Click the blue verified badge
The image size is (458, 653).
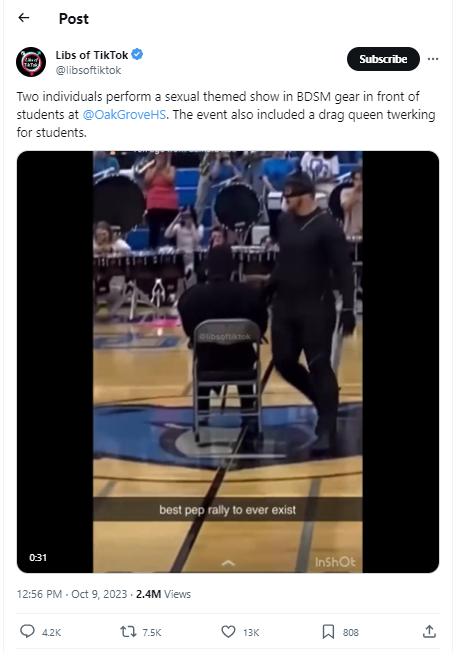137,54
